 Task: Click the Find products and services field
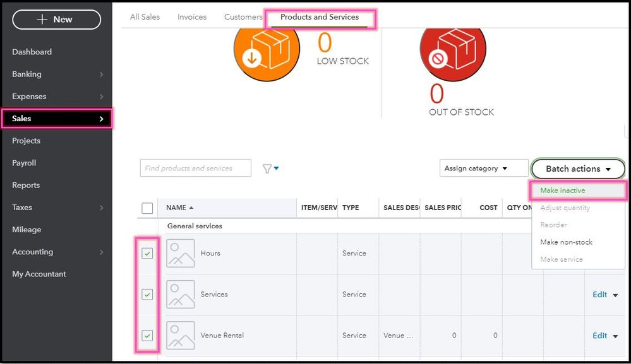[195, 168]
